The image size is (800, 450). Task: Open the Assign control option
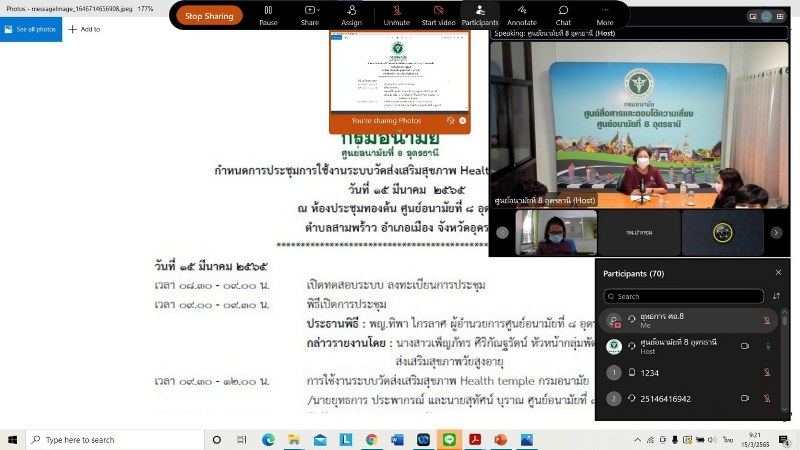coord(352,15)
